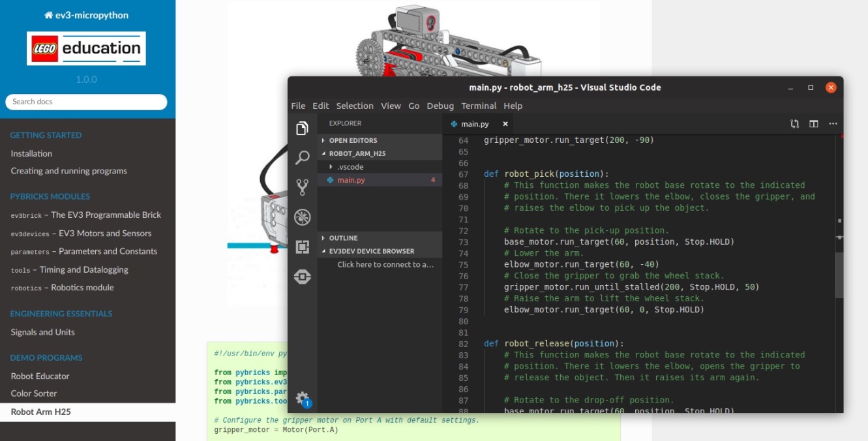Viewport: 868px width, 441px height.
Task: Open the File menu
Action: click(x=298, y=106)
